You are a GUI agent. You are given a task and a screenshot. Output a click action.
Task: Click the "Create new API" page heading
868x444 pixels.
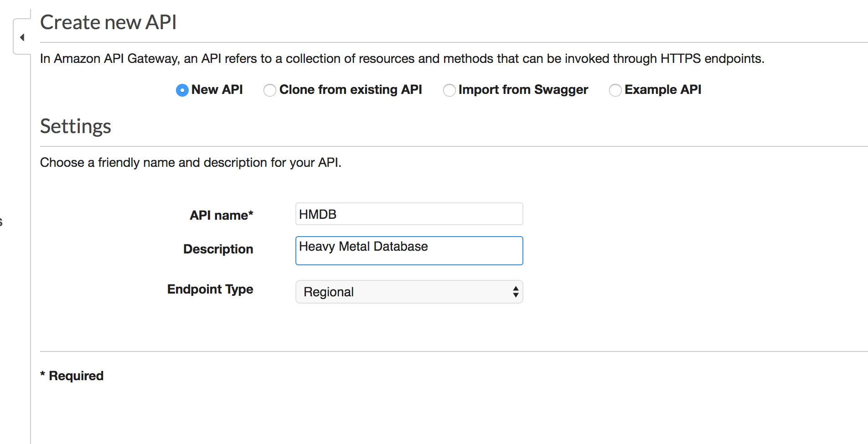(x=108, y=22)
